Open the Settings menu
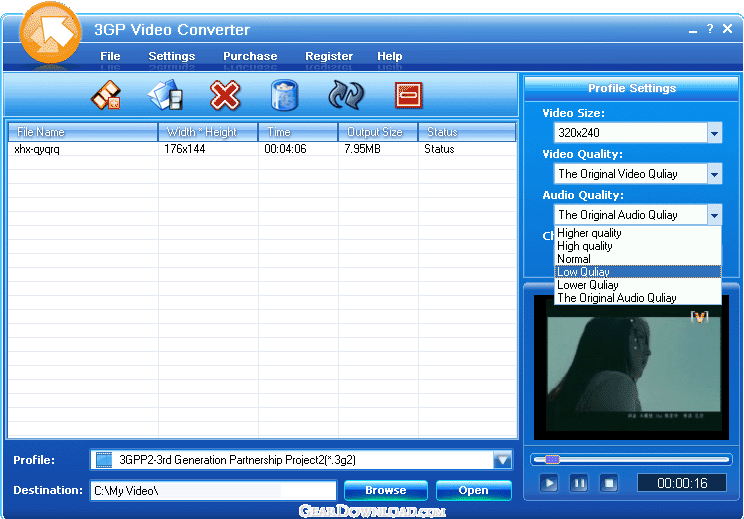 tap(172, 56)
